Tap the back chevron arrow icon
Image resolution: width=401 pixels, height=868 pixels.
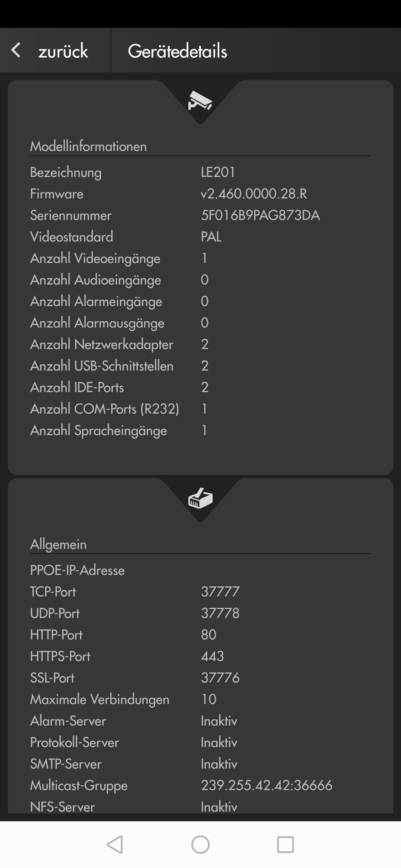[x=16, y=50]
